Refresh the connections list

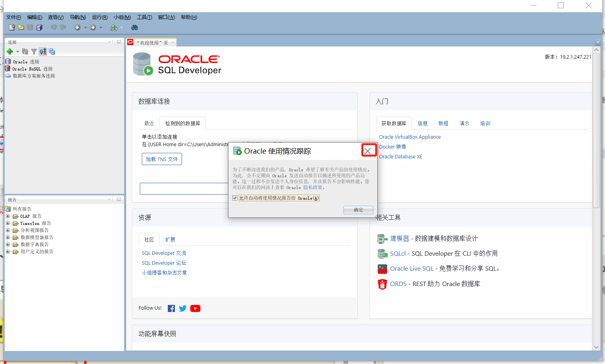pyautogui.click(x=24, y=51)
